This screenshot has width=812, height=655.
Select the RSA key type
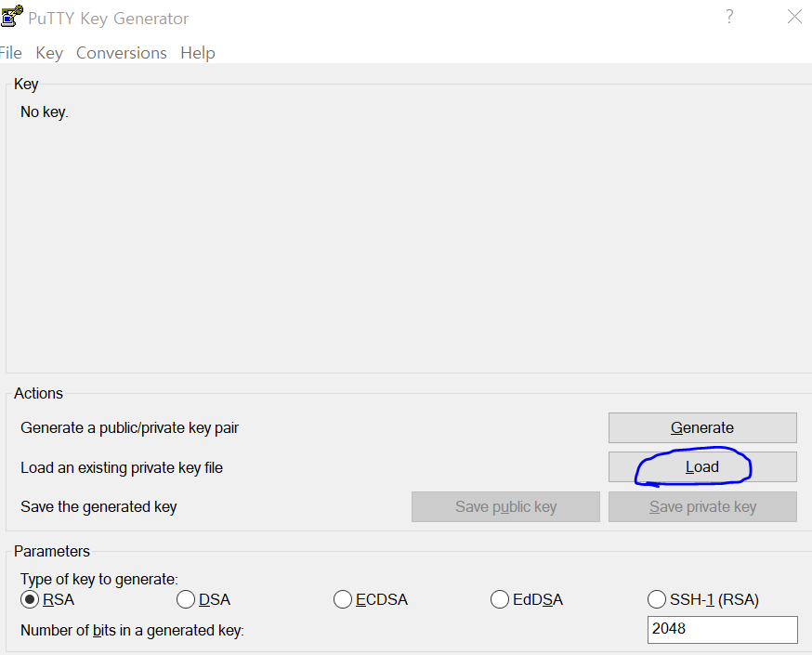click(x=47, y=599)
